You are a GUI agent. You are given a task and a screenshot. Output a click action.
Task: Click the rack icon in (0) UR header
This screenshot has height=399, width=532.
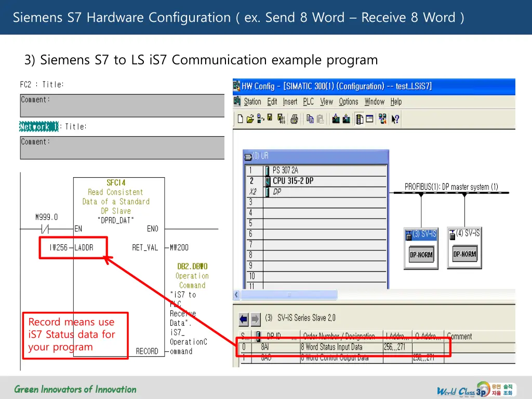(248, 156)
